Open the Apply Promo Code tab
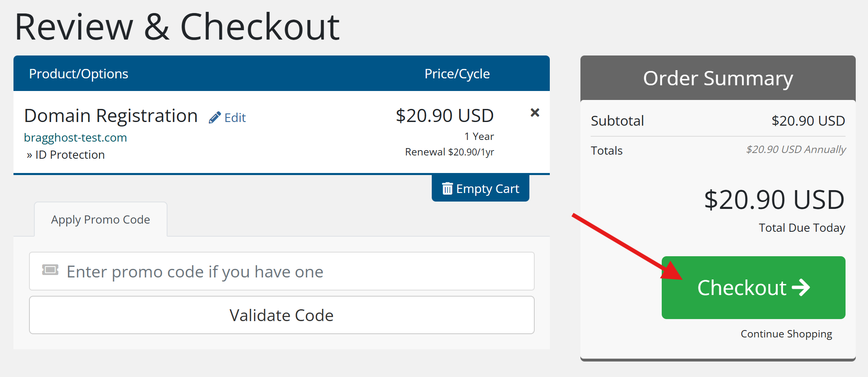Image resolution: width=868 pixels, height=377 pixels. point(100,220)
